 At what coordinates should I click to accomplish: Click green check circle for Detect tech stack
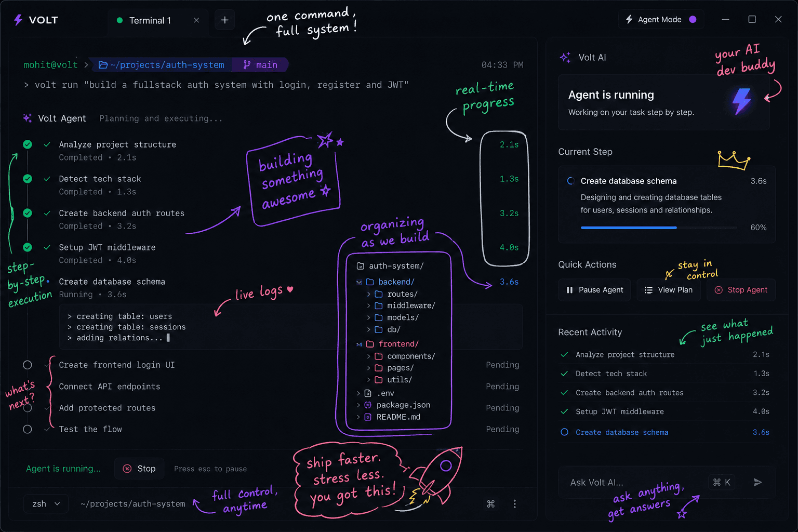[x=28, y=179]
